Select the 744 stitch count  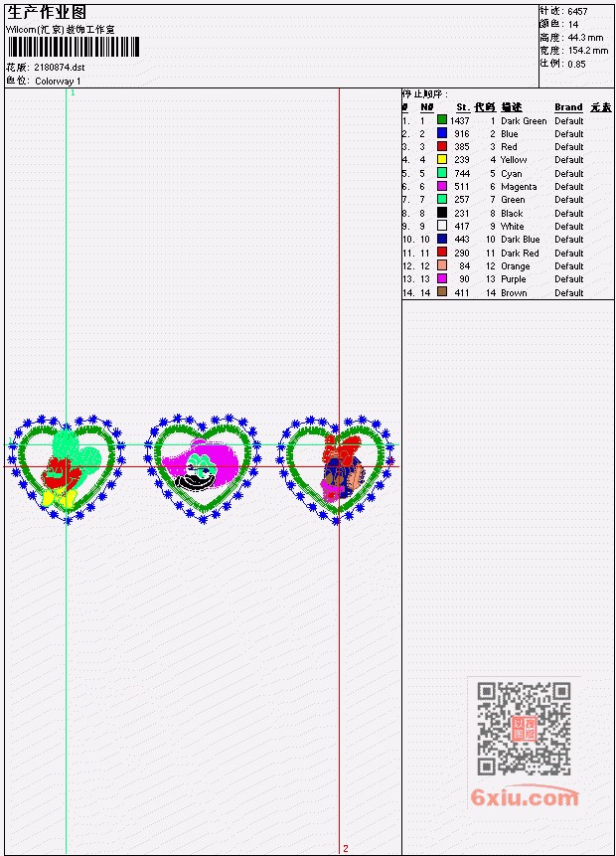(462, 174)
